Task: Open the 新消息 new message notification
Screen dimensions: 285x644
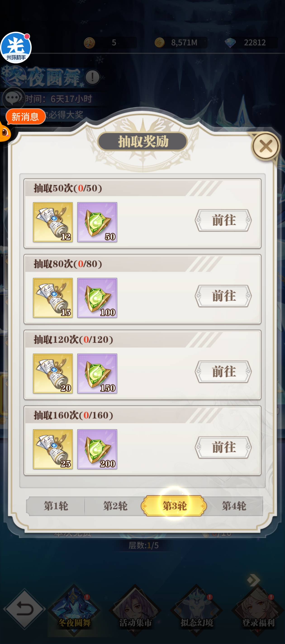Action: tap(26, 117)
